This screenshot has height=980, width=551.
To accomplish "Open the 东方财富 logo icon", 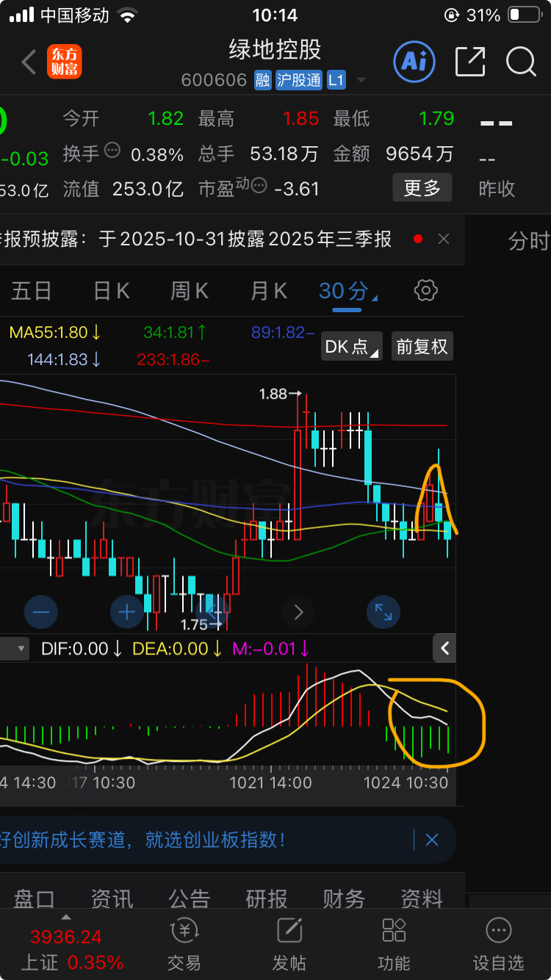I will (65, 62).
